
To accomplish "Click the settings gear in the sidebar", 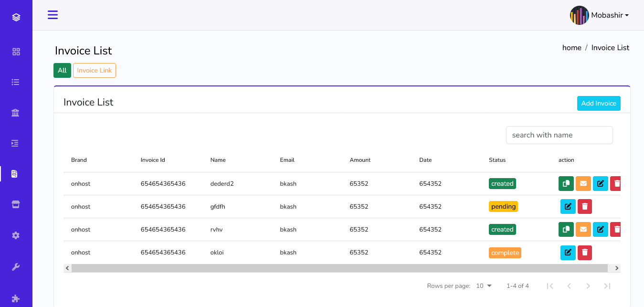I will coord(16,235).
